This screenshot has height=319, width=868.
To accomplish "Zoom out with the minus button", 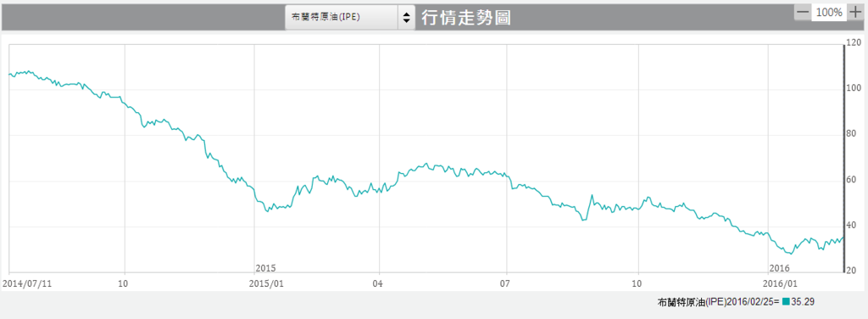I will point(802,12).
